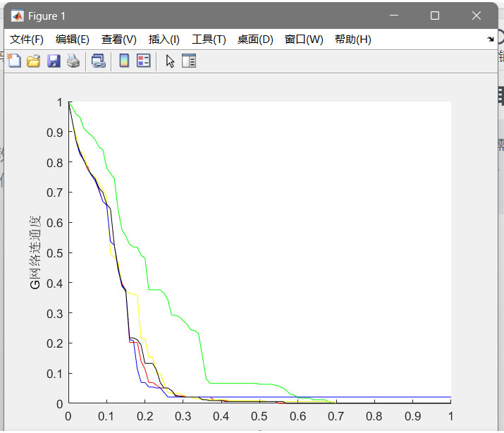Open the 插入(I) menu
Image resolution: width=504 pixels, height=433 pixels.
click(x=164, y=39)
